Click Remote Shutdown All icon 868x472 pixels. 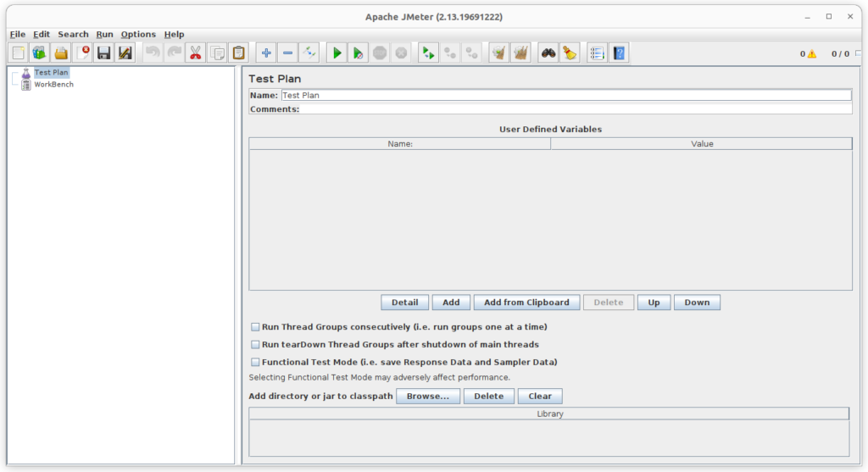click(471, 53)
